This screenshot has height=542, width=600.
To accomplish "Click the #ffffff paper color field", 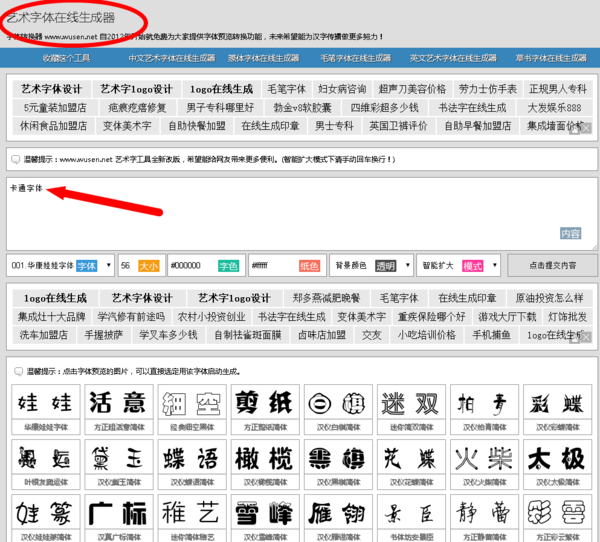I will click(x=287, y=265).
